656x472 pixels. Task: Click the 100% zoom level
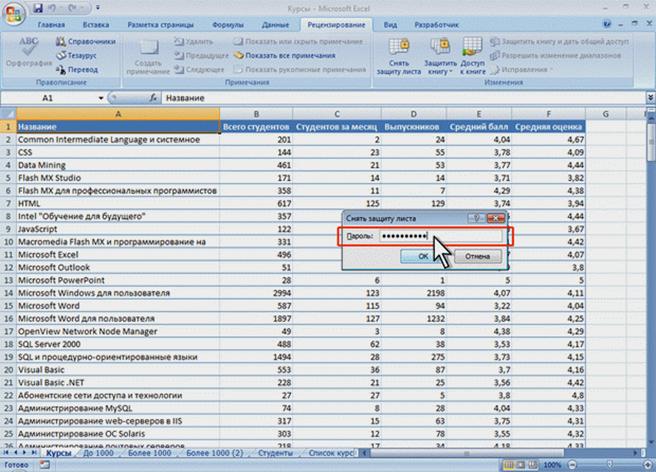click(x=552, y=465)
